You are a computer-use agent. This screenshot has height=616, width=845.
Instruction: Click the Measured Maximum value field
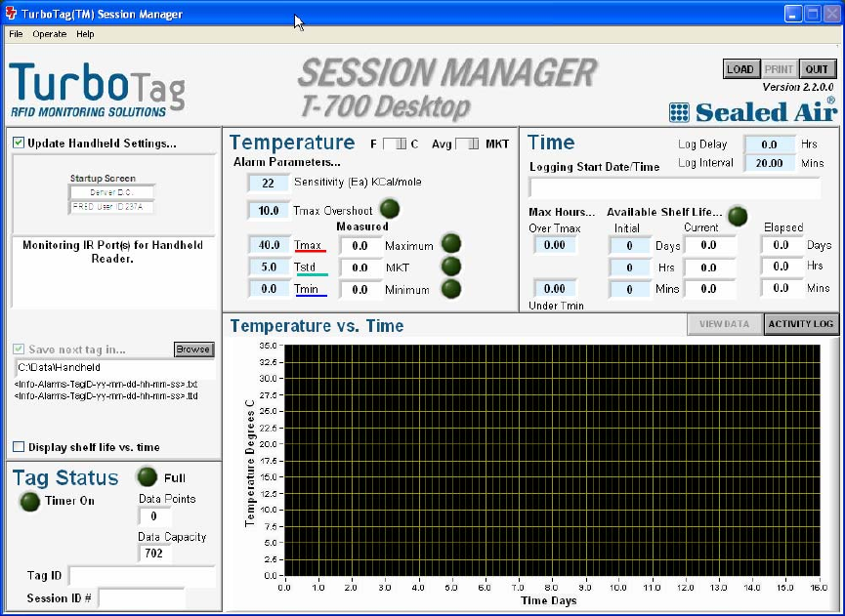(x=360, y=246)
